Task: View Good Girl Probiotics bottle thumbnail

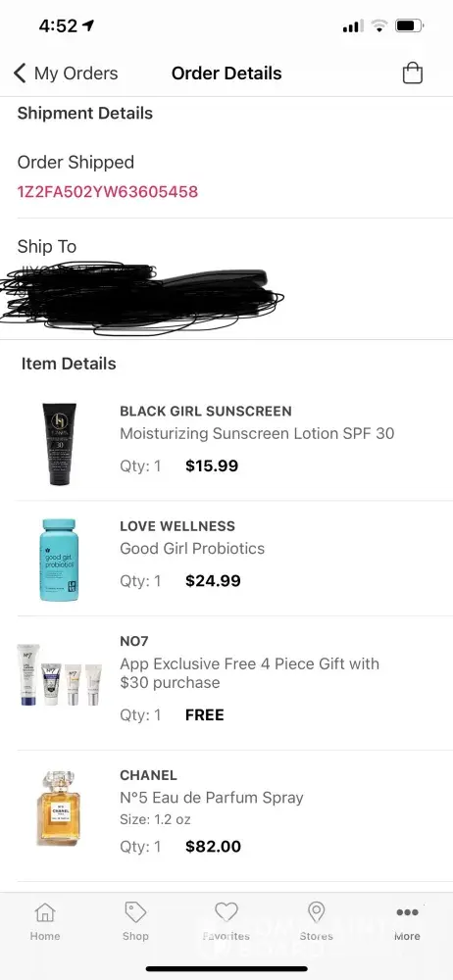Action: point(60,560)
